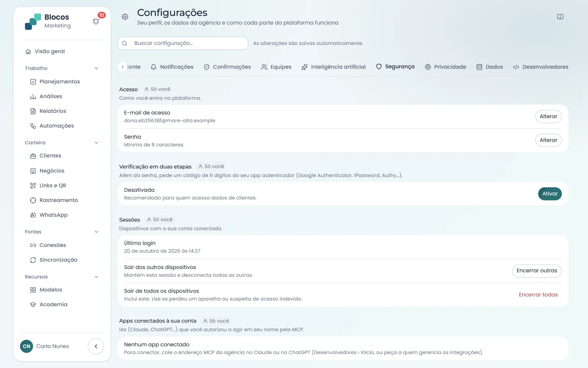Image resolution: width=588 pixels, height=368 pixels.
Task: Open the Carla Nunes profile avatar
Action: point(26,346)
